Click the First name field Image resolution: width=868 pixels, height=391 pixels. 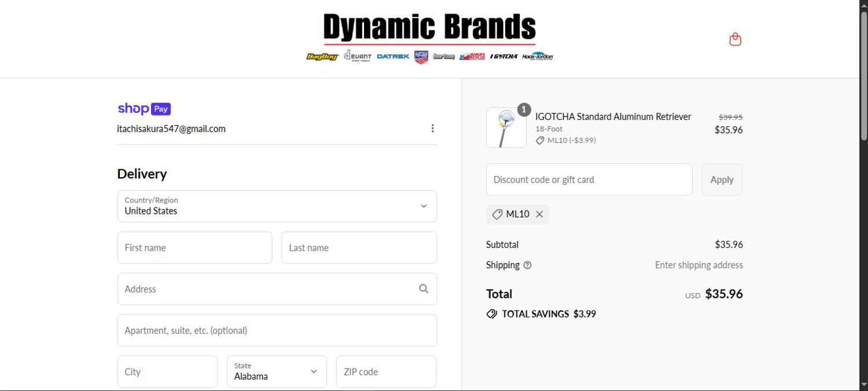click(x=195, y=248)
